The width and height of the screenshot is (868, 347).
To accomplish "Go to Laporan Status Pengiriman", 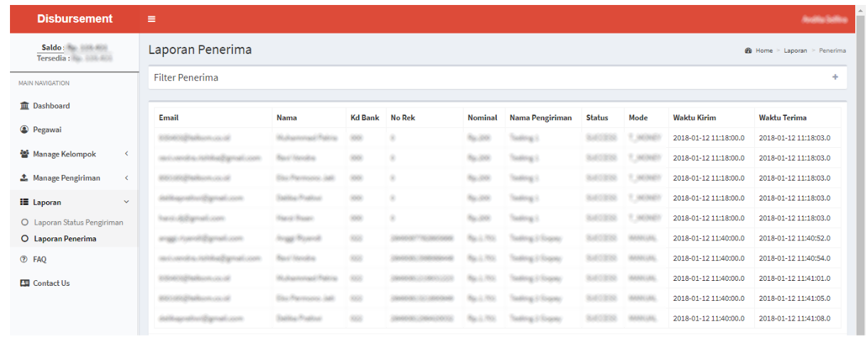I will pyautogui.click(x=78, y=223).
